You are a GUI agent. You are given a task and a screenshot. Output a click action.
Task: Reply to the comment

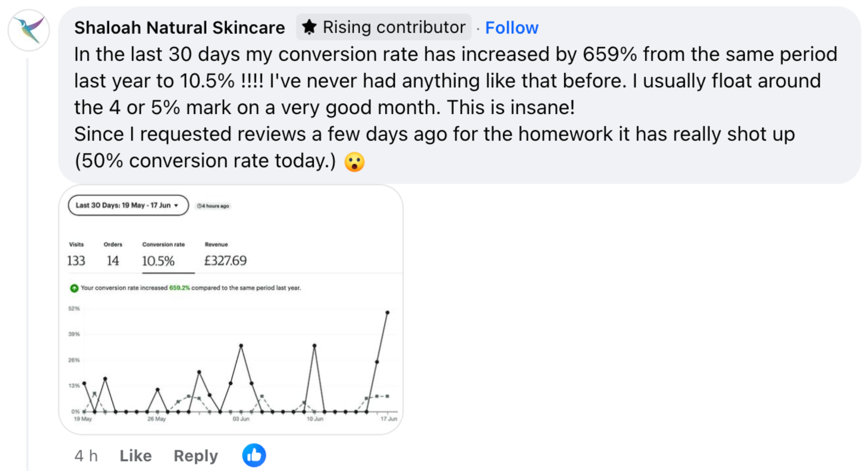point(196,456)
